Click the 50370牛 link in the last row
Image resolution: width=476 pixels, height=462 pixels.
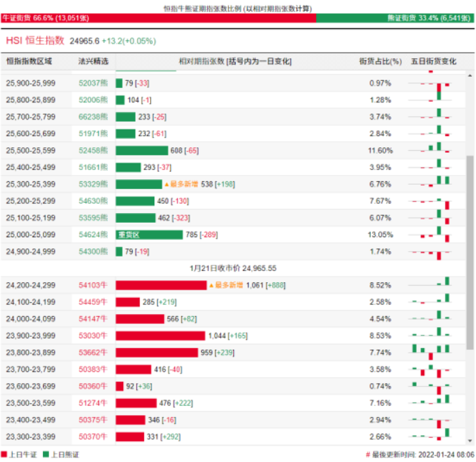(x=93, y=436)
